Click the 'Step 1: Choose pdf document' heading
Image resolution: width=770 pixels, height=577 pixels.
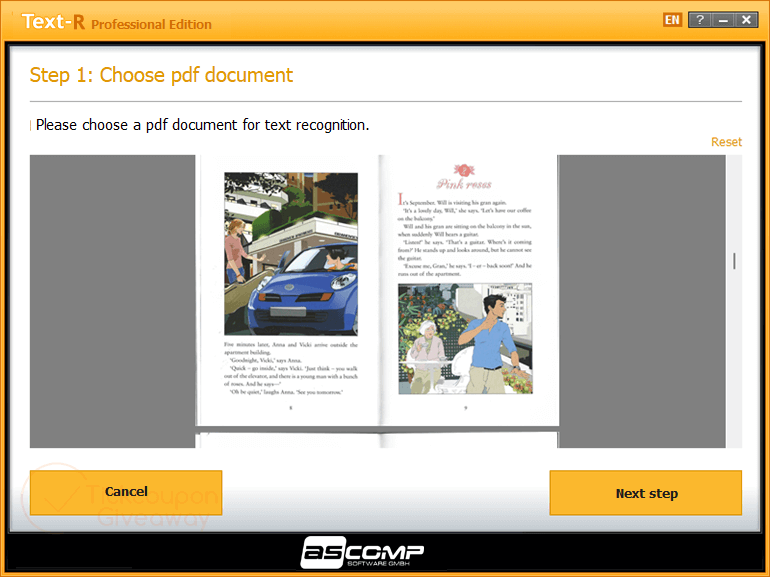[x=161, y=76]
